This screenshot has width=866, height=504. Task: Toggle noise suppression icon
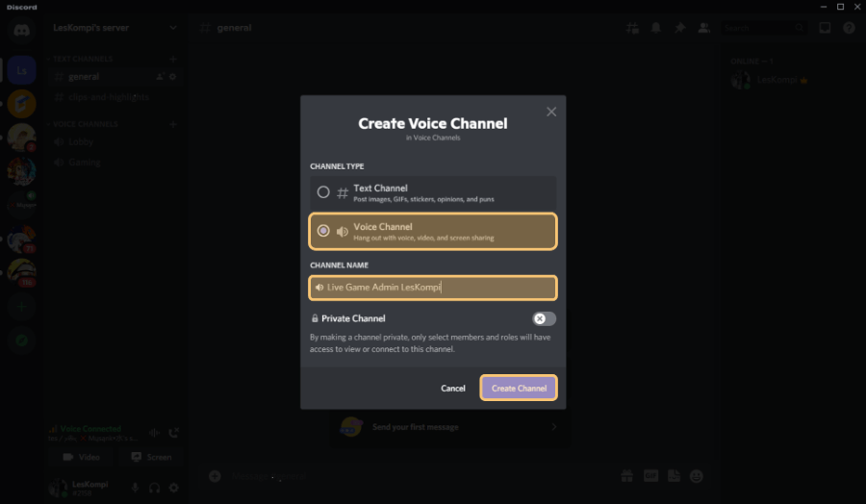pos(154,433)
